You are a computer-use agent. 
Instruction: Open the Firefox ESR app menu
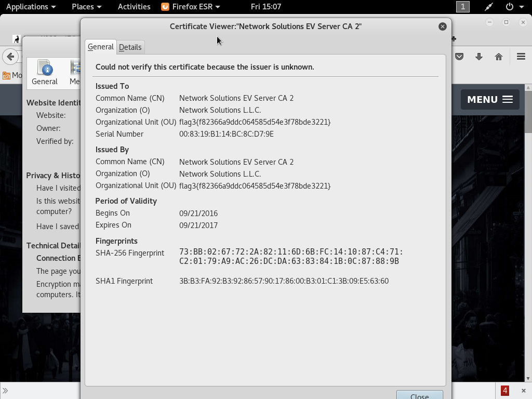coord(190,7)
